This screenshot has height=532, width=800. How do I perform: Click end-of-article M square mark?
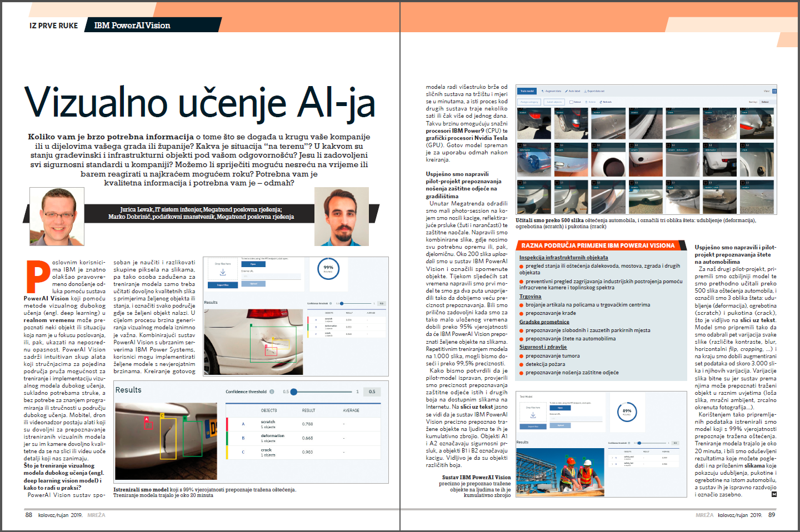[x=774, y=494]
